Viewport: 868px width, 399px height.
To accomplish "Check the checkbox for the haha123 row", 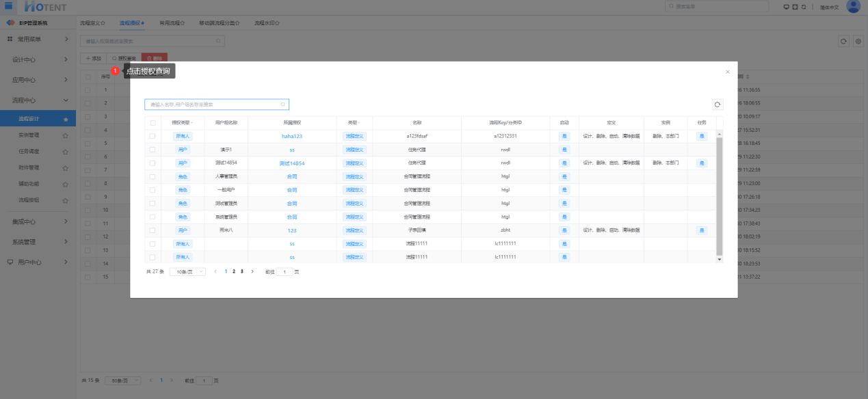I will pos(153,136).
